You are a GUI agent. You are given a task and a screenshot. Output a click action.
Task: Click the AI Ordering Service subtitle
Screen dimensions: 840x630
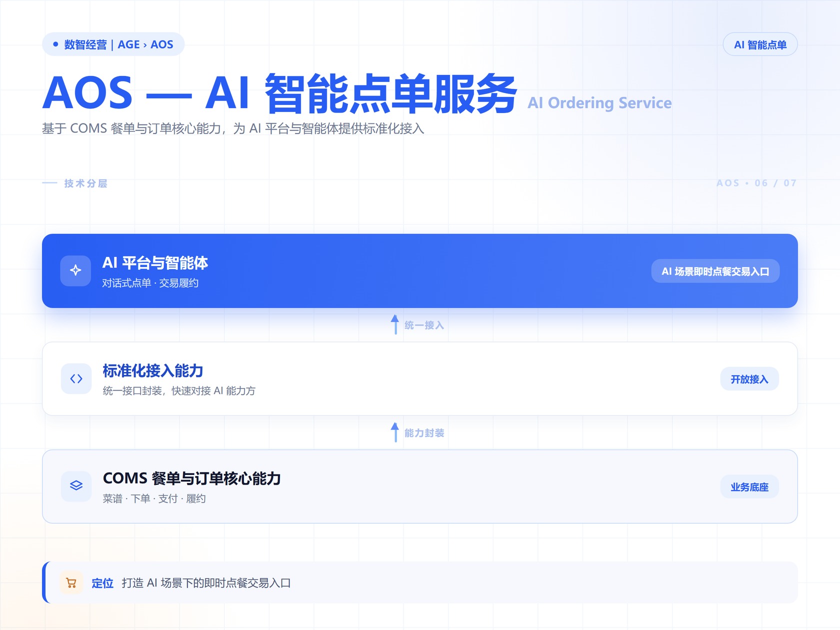click(599, 103)
